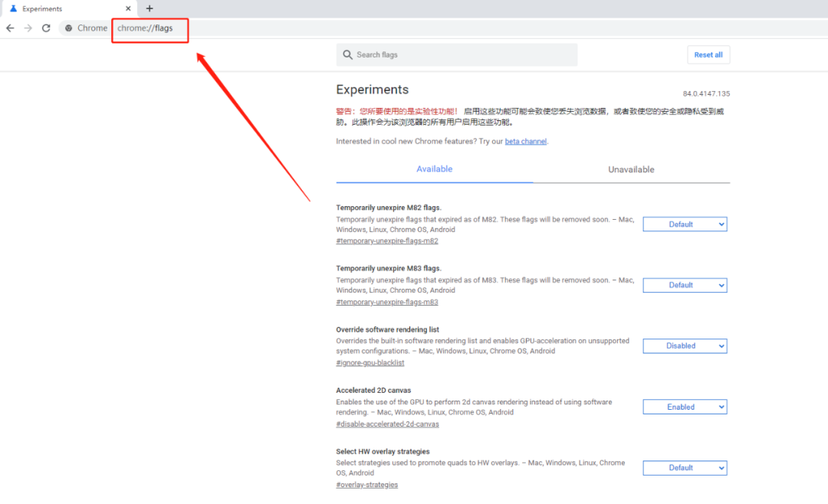Open the Default dropdown for Temporarily unexpire M82 flags

tap(685, 224)
